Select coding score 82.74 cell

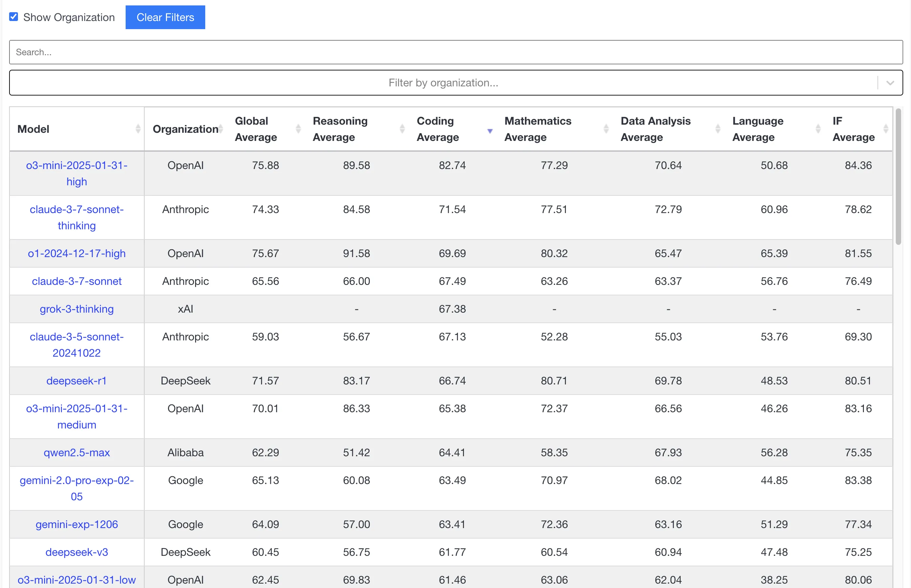click(452, 165)
